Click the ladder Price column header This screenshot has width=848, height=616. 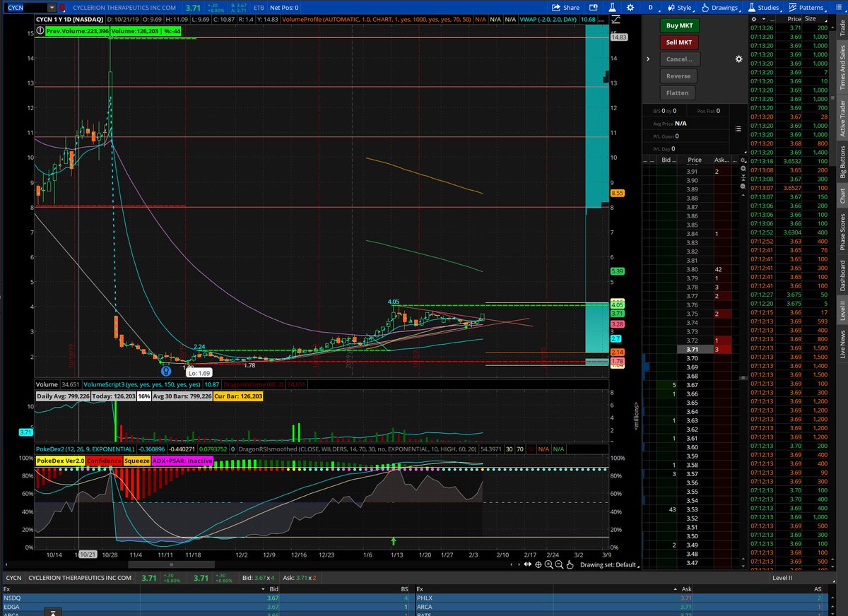695,160
